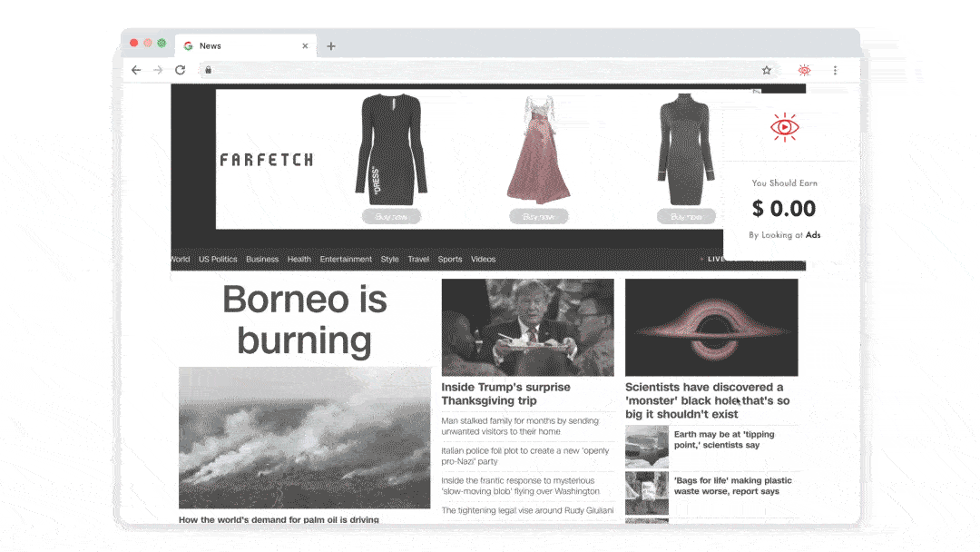Open the Style section
Image resolution: width=980 pixels, height=552 pixels.
[x=389, y=259]
